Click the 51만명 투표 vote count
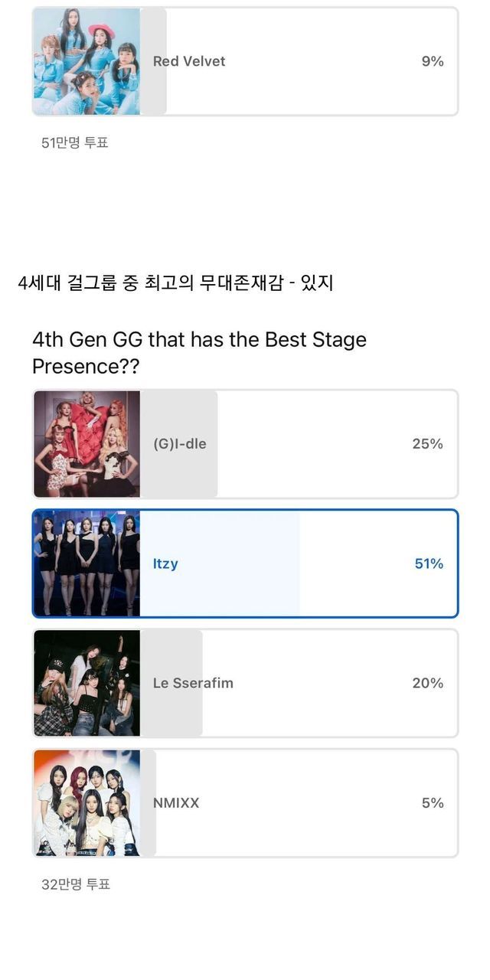Screen dimensions: 490x980 coord(75,142)
